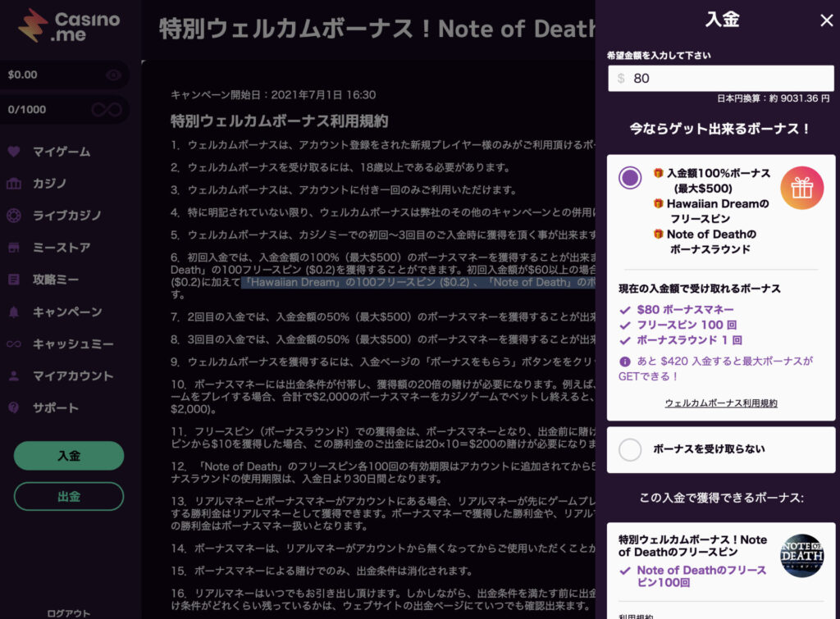Click the $0.00 balance display

[22, 75]
